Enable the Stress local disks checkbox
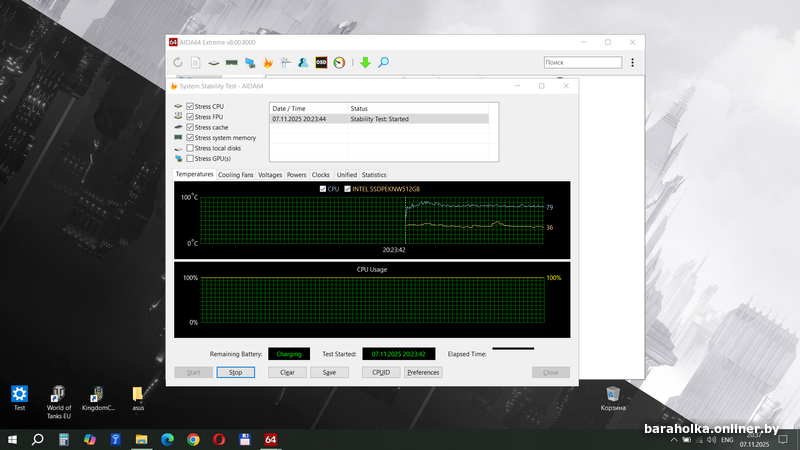Screen dimensions: 800x450 click(190, 148)
